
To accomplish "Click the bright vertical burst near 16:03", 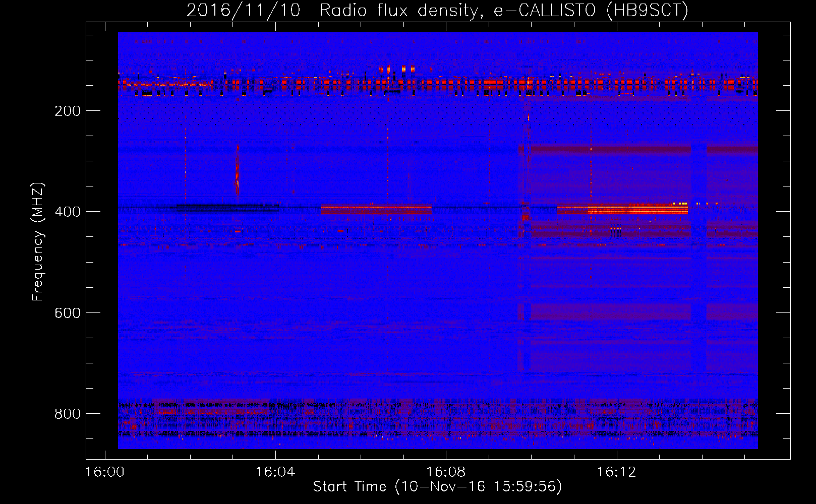I will point(237,172).
